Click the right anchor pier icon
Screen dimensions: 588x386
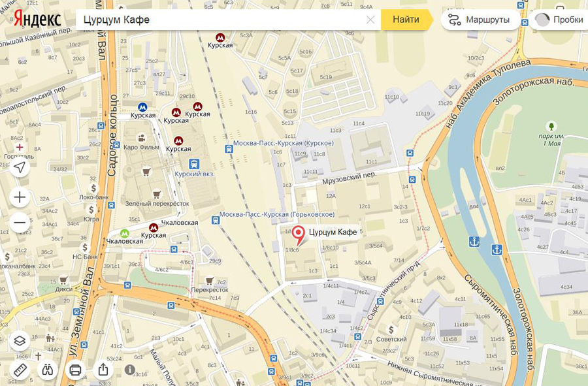pyautogui.click(x=497, y=249)
